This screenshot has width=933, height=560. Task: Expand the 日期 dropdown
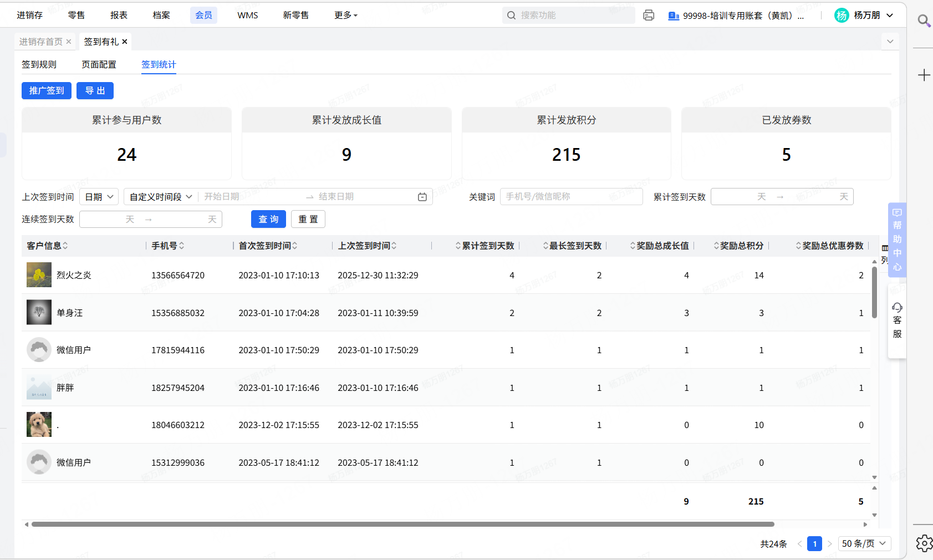point(99,197)
